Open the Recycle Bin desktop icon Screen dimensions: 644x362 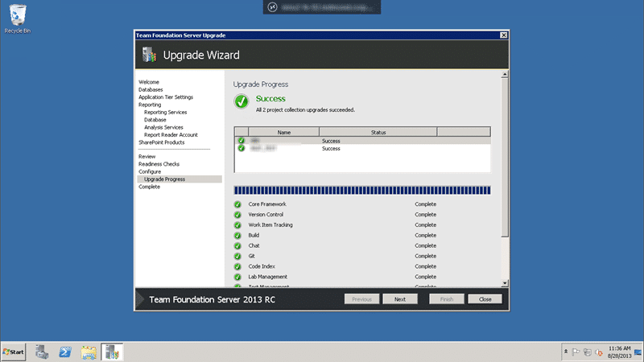[17, 19]
